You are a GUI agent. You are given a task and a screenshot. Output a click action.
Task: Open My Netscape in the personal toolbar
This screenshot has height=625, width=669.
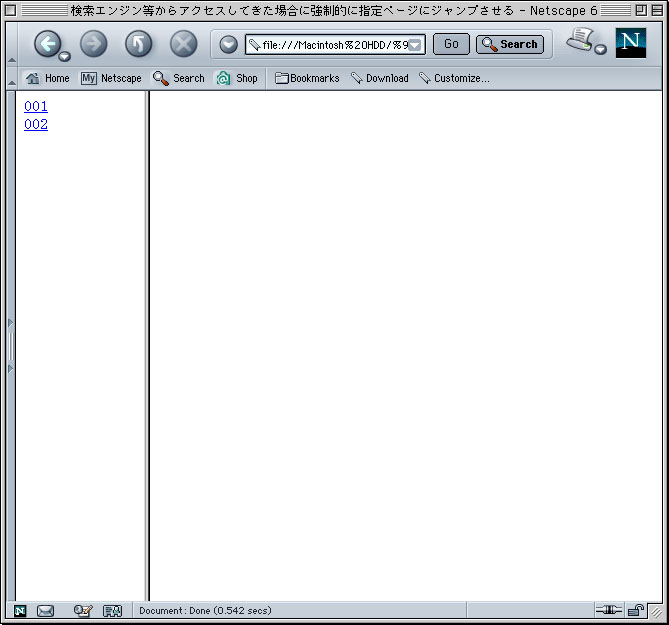[111, 78]
